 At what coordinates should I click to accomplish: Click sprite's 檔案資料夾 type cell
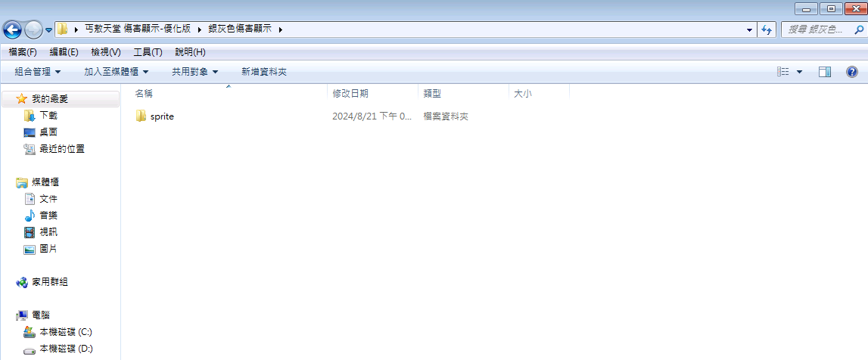click(446, 116)
